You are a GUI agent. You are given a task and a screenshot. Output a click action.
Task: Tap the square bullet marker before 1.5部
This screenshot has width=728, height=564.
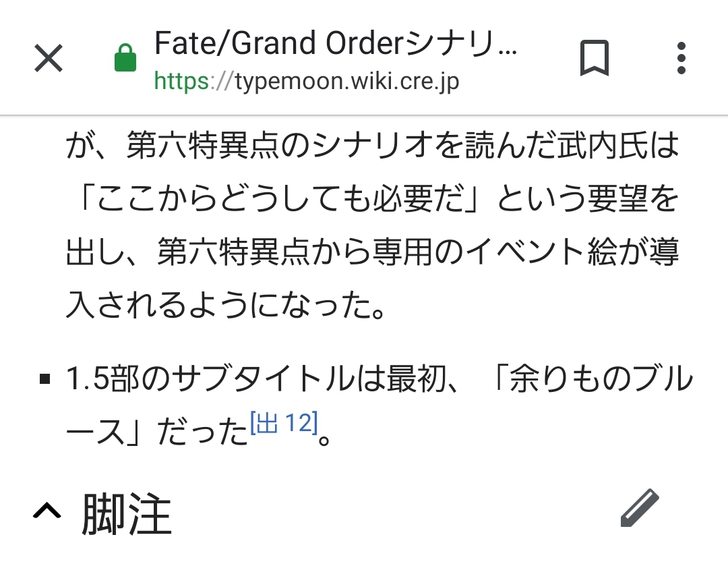[x=45, y=380]
